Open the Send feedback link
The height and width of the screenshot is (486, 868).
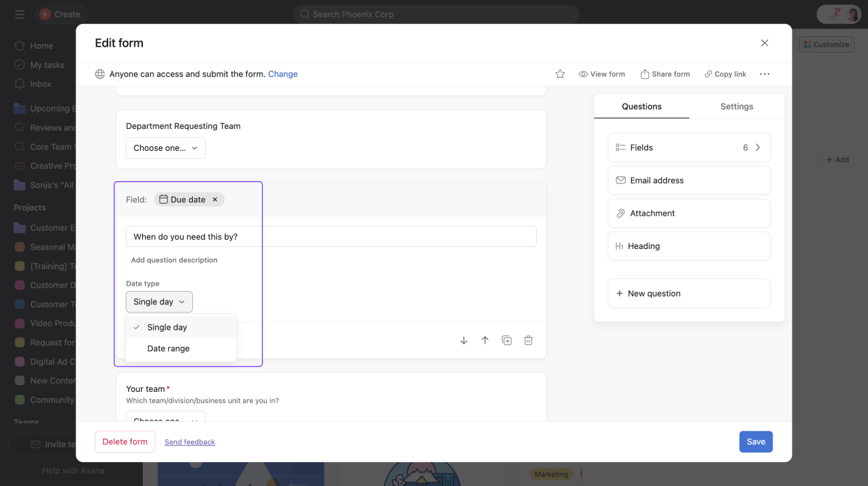[190, 442]
